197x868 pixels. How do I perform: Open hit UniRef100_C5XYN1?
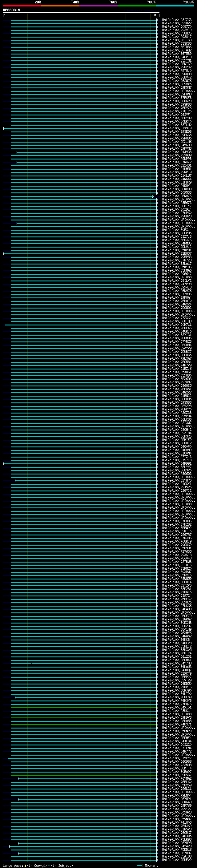(x=177, y=61)
